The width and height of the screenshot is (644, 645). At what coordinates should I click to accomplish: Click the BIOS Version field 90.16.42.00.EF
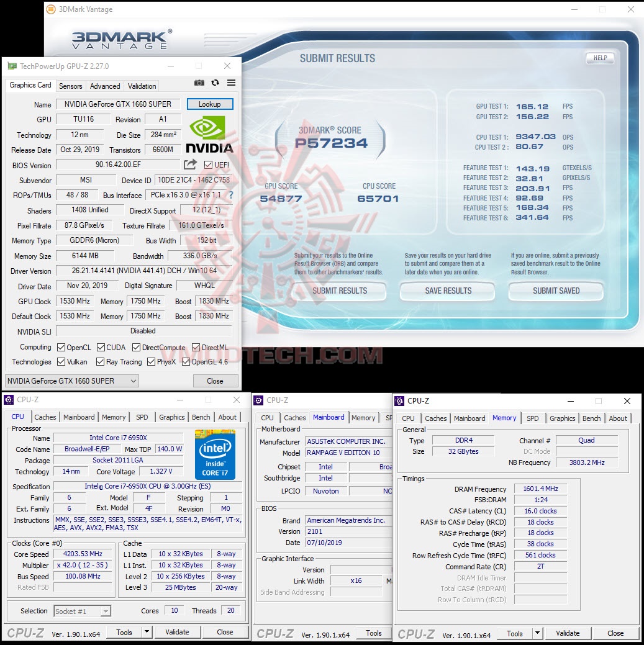[118, 165]
